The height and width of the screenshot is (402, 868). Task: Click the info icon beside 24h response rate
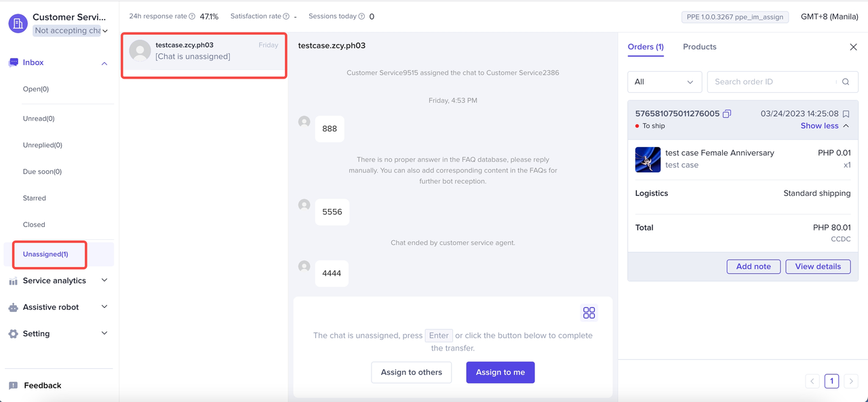coord(192,16)
